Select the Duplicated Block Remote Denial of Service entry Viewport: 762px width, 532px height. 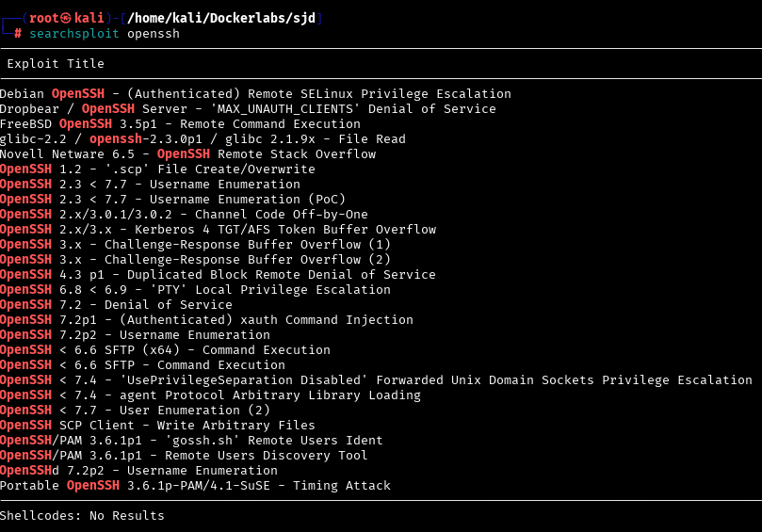pos(218,275)
